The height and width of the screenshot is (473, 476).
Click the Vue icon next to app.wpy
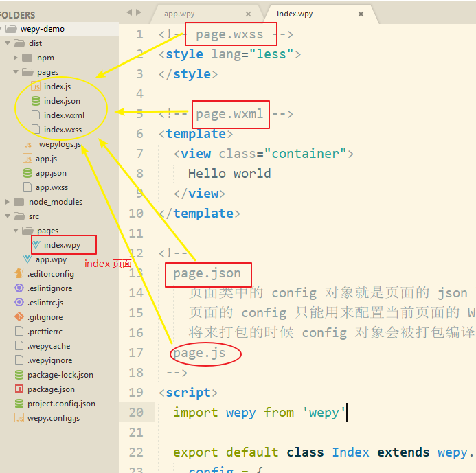[27, 259]
